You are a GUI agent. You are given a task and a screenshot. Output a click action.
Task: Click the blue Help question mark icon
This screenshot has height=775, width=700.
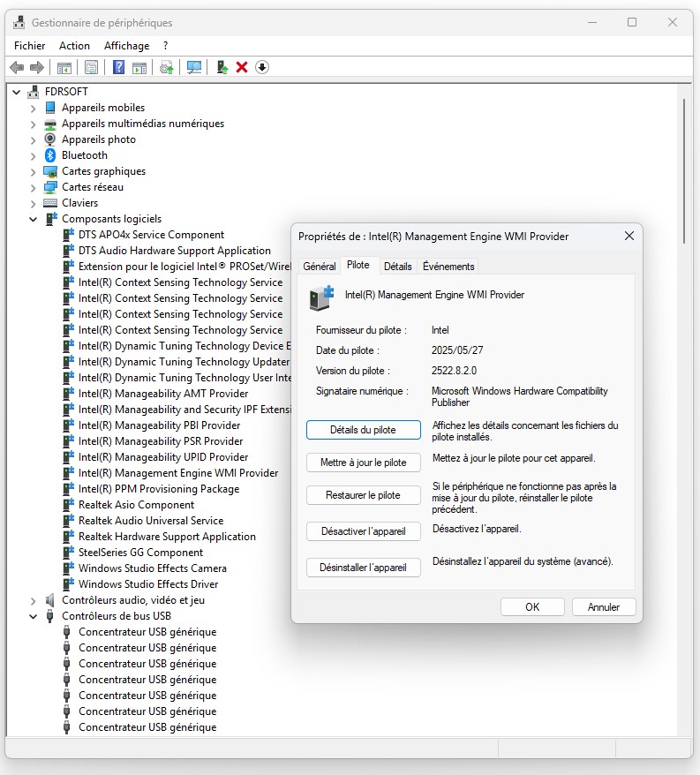coord(118,67)
